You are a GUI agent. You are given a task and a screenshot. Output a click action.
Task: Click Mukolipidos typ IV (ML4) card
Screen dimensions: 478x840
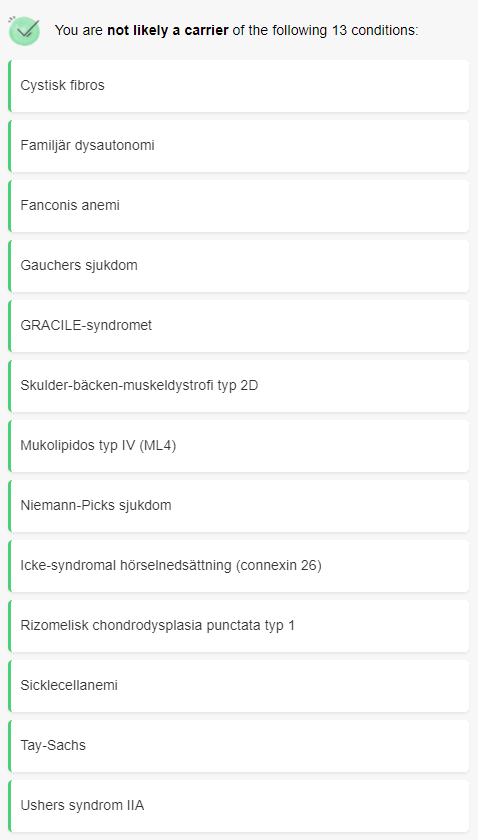pos(239,446)
